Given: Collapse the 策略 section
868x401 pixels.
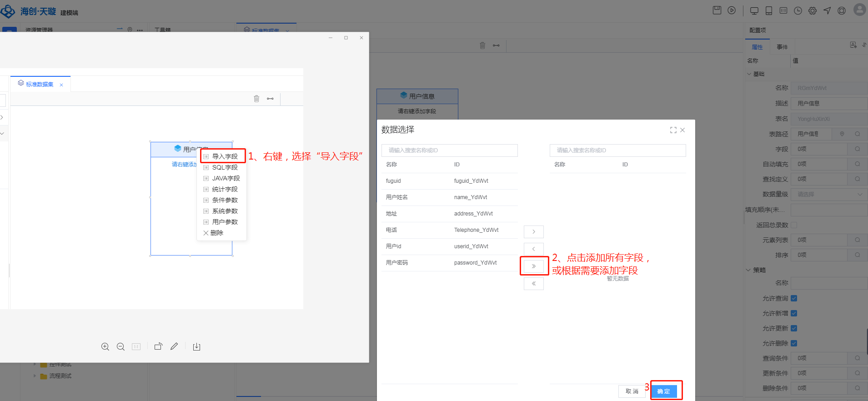Looking at the screenshot, I should click(749, 270).
